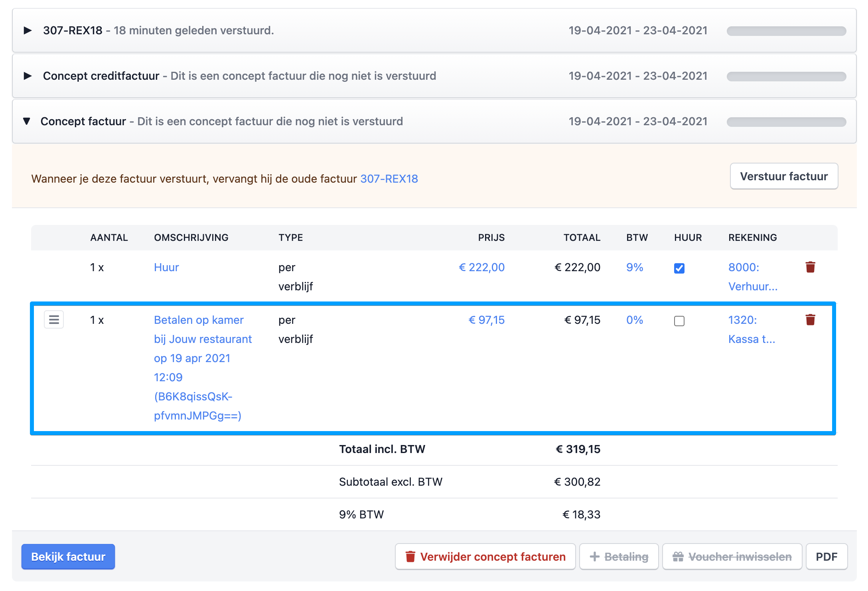Image resolution: width=868 pixels, height=591 pixels.
Task: Uncheck the Huur checkbox on rent row
Action: coord(679,268)
